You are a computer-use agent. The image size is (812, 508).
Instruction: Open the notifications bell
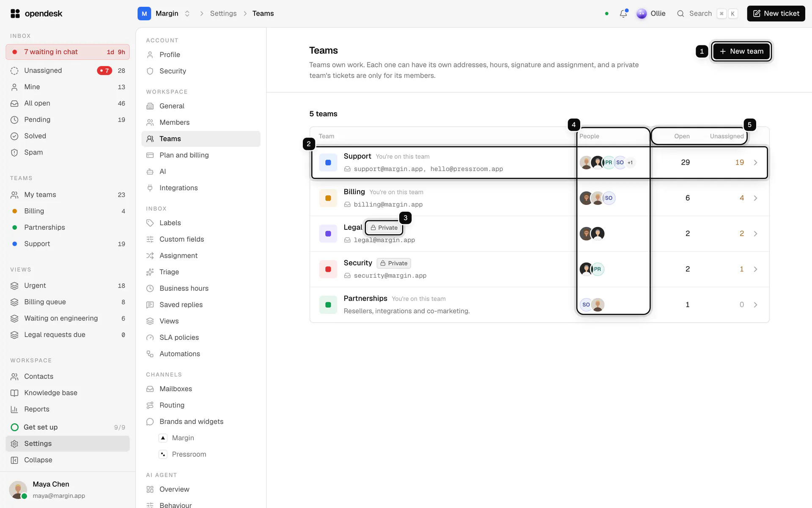pyautogui.click(x=623, y=14)
